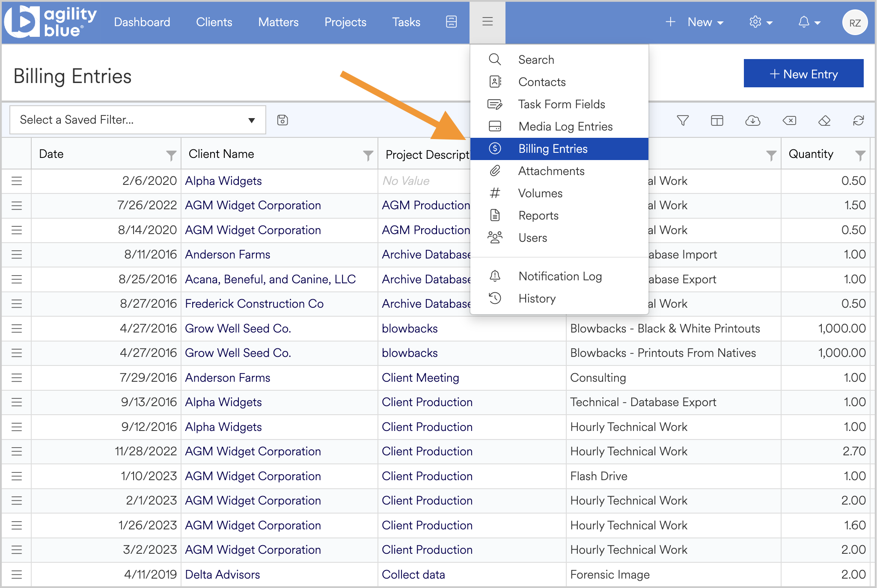Click the clear filters backspace icon
Viewport: 877px width, 588px height.
pyautogui.click(x=789, y=121)
